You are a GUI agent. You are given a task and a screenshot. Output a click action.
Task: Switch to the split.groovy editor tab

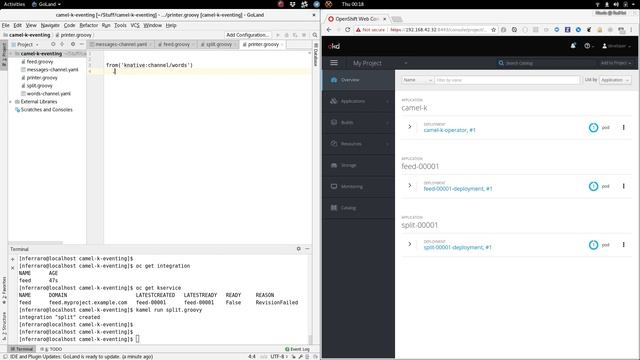pyautogui.click(x=218, y=44)
